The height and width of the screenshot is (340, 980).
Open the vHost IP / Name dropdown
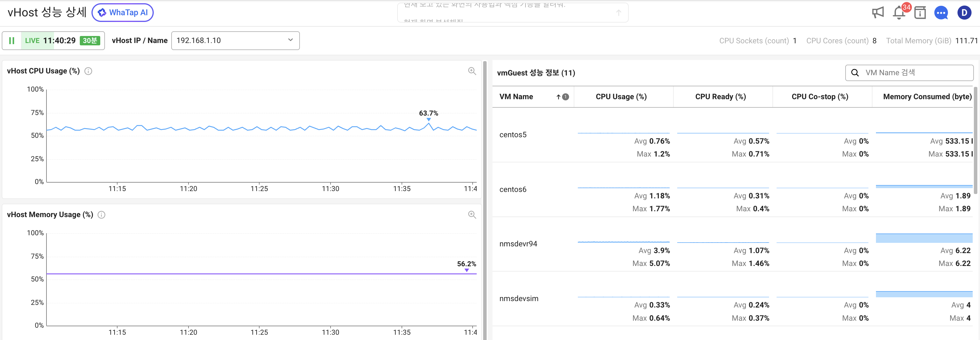point(236,40)
